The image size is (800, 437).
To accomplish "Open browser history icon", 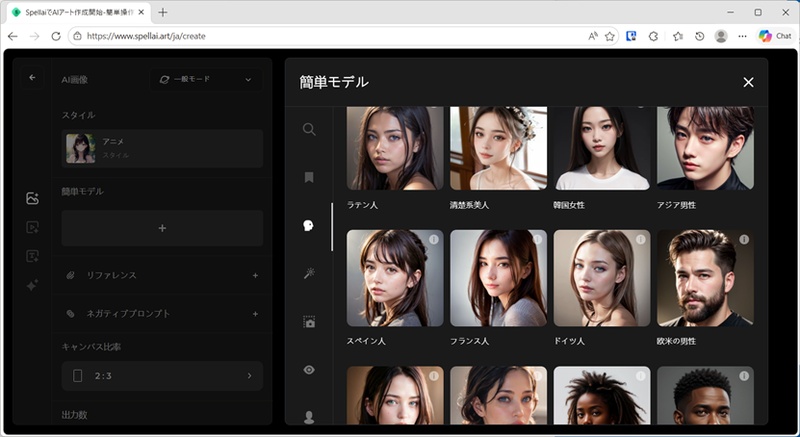I will click(699, 36).
